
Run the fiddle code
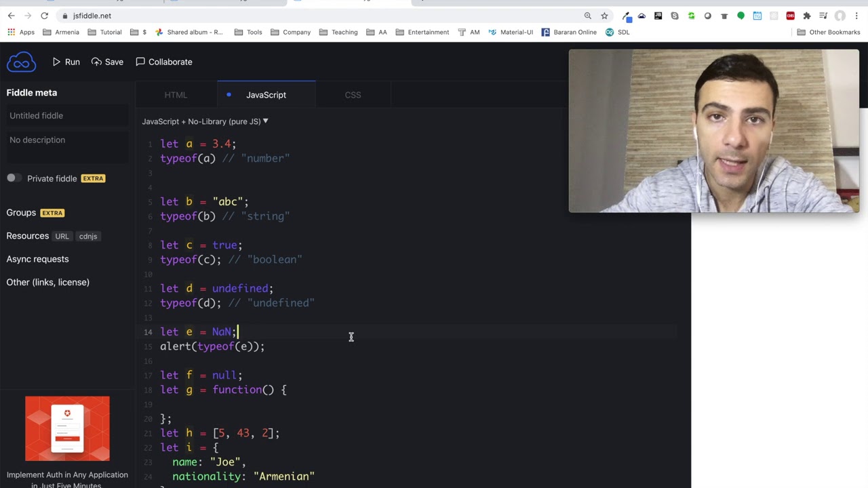point(66,62)
